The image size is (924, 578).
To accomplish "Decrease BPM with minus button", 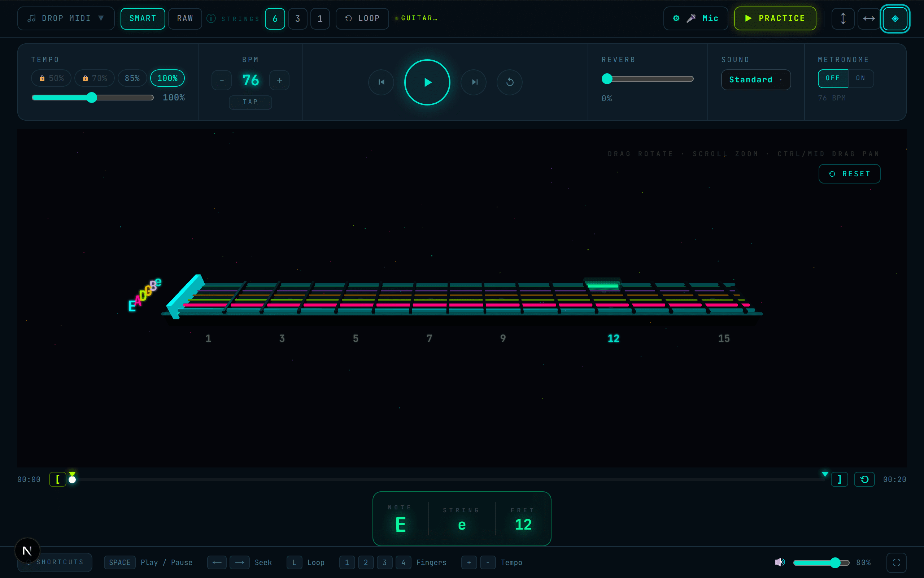I will pyautogui.click(x=222, y=80).
